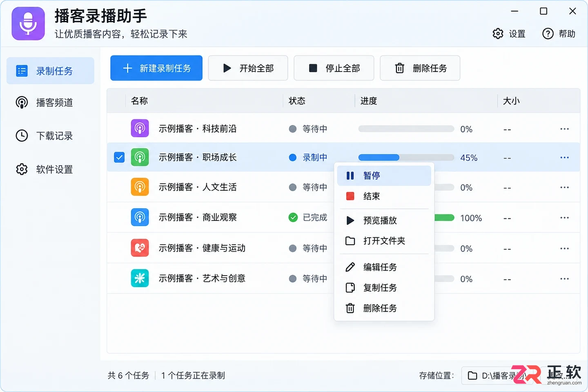Select the 示例播客 · 人文生活 task name
The height and width of the screenshot is (392, 588).
pos(198,187)
